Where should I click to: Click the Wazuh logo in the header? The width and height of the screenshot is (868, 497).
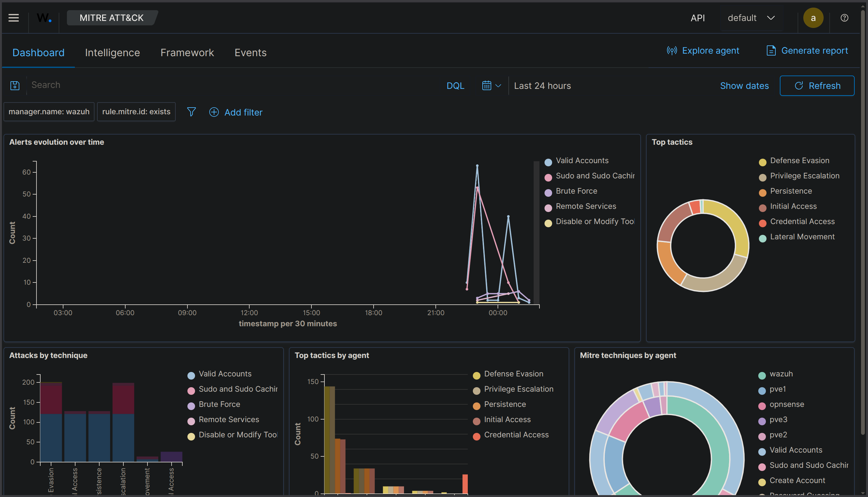click(44, 18)
